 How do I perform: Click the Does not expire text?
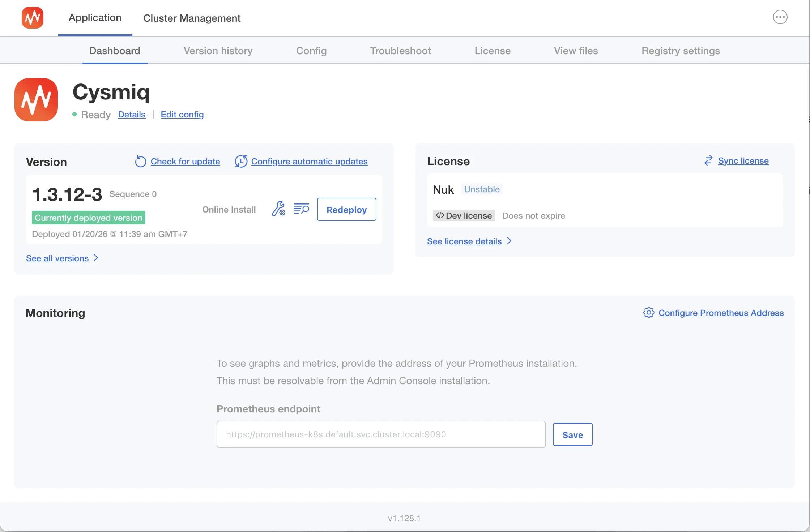click(533, 215)
